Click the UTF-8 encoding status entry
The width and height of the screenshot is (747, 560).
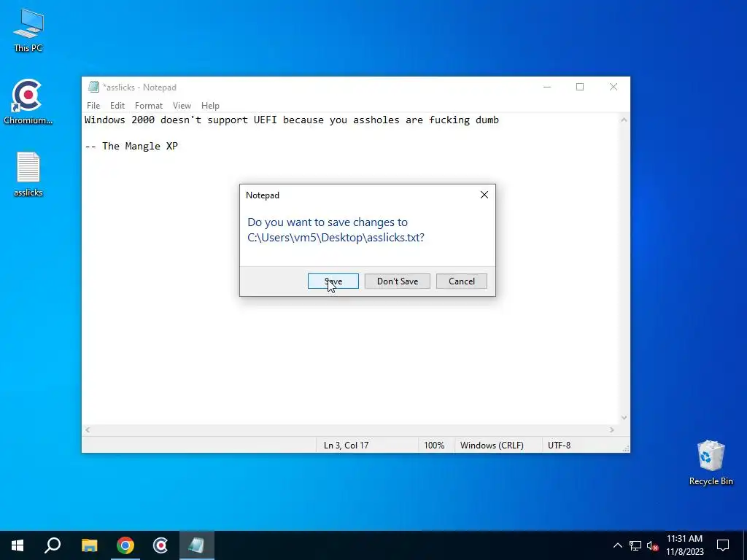[559, 446]
